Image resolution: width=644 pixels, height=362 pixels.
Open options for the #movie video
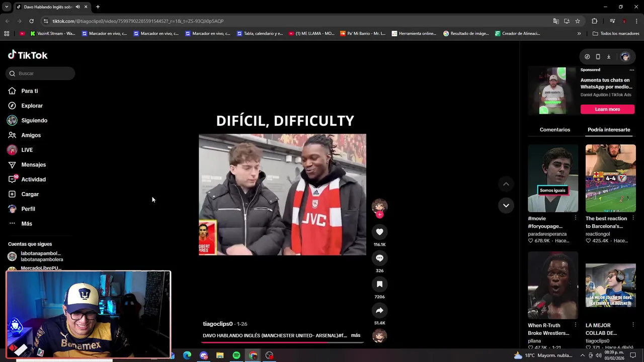[x=576, y=218]
